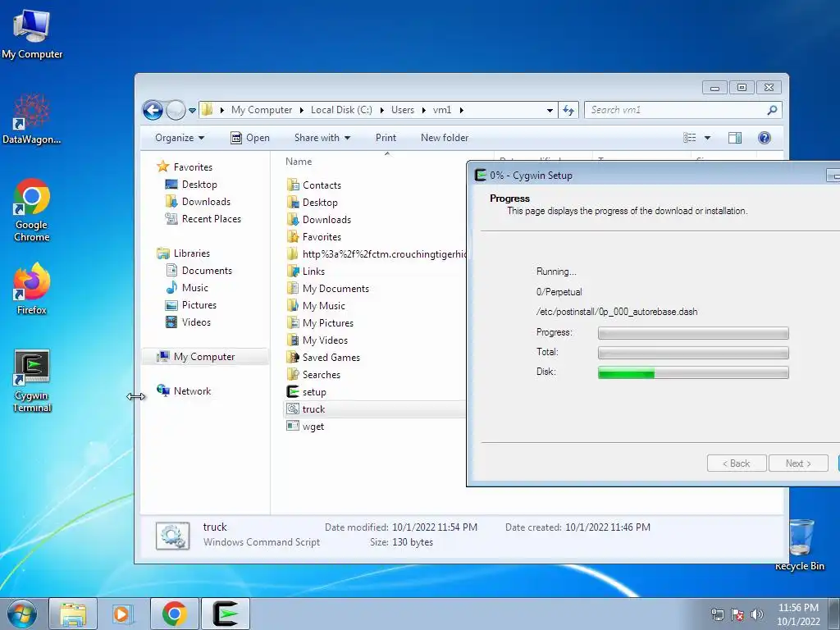This screenshot has width=840, height=630.
Task: Open the Share with menu
Action: 322,138
